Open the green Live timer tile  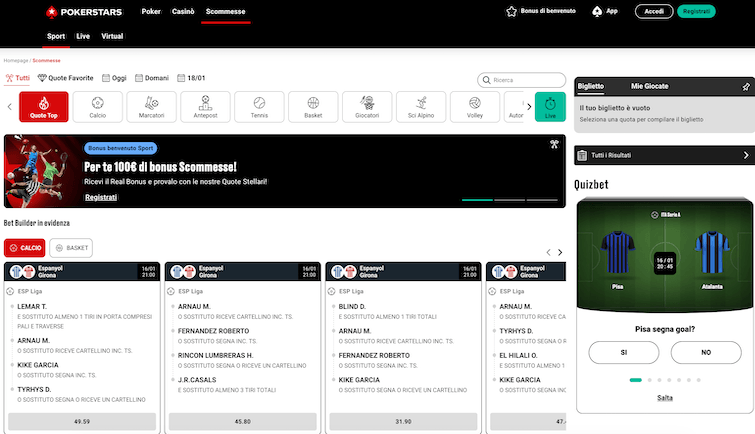click(x=550, y=107)
